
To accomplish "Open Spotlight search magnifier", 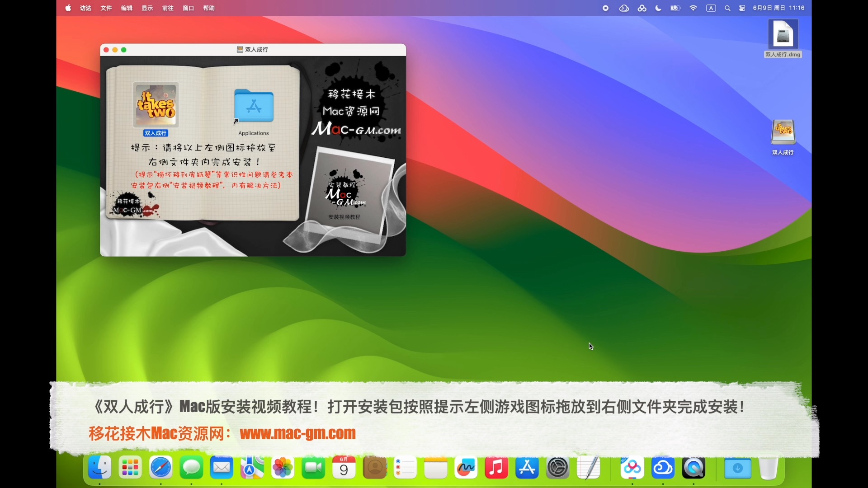I will pos(727,8).
